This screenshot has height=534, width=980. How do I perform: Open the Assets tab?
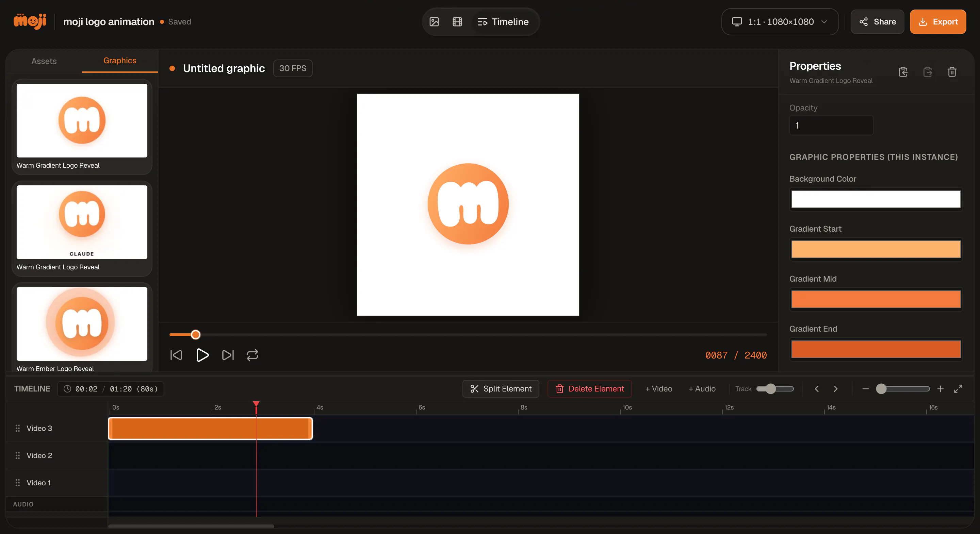click(x=44, y=61)
